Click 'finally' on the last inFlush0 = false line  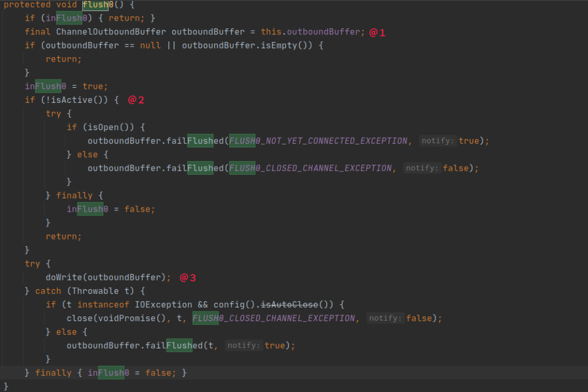[x=53, y=373]
